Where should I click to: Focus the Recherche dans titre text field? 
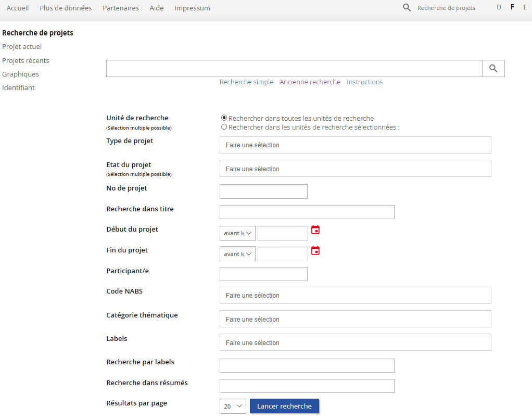pyautogui.click(x=307, y=212)
